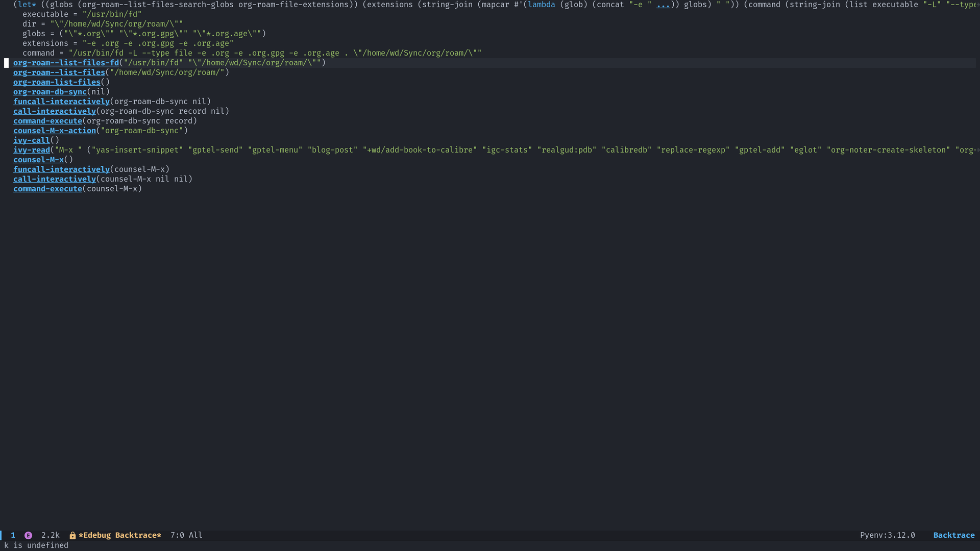The image size is (980, 551).
Task: Click the counsel-M-x-action frame link
Action: tap(54, 131)
